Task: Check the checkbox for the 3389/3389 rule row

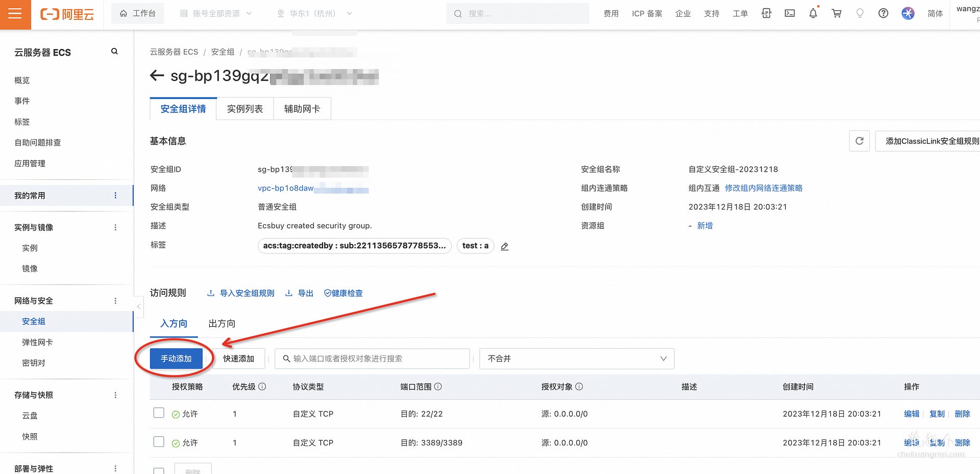Action: (159, 441)
